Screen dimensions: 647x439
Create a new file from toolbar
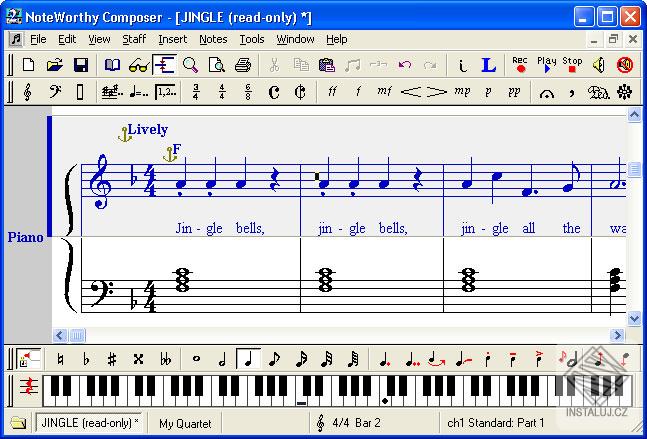(x=28, y=65)
